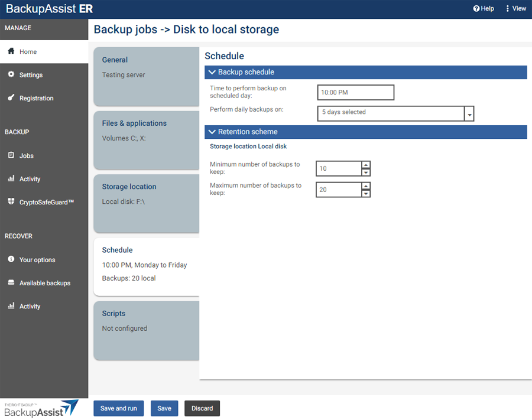The height and width of the screenshot is (420, 532).
Task: Select the Storage location card
Action: pyautogui.click(x=147, y=203)
